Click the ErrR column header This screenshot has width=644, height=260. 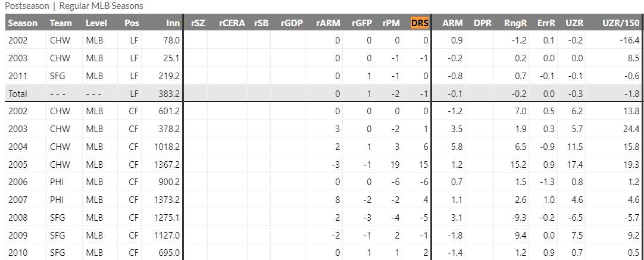545,23
